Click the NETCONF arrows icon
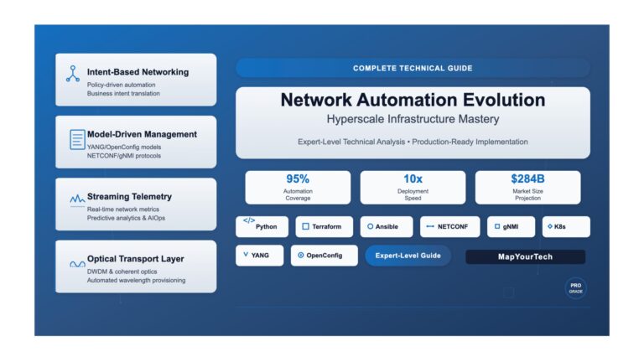644x362 pixels. [x=430, y=227]
